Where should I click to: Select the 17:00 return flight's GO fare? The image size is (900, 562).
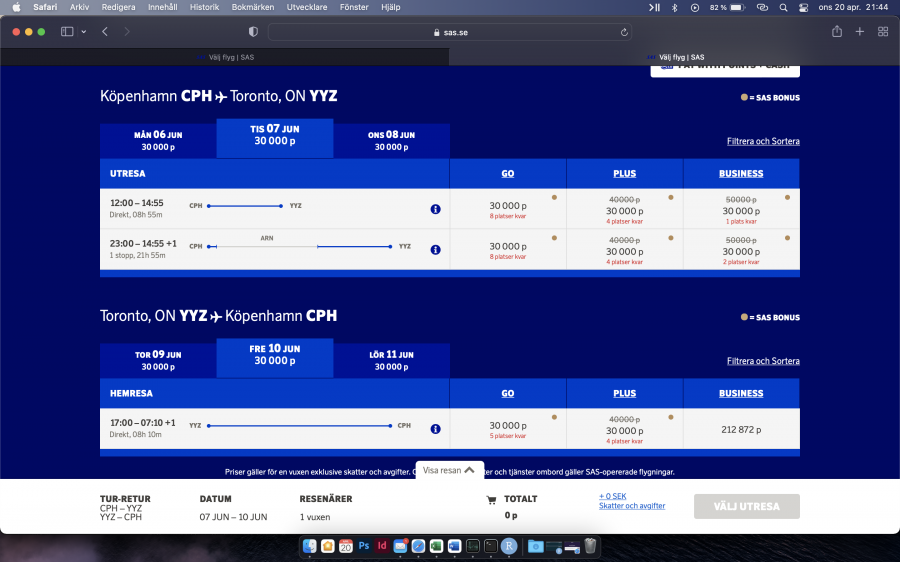tap(508, 429)
